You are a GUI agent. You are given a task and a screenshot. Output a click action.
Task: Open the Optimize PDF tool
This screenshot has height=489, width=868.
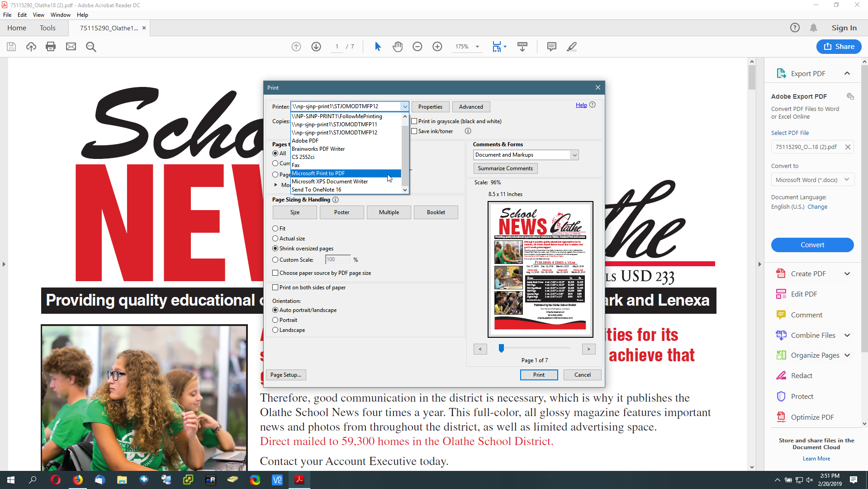pyautogui.click(x=812, y=417)
